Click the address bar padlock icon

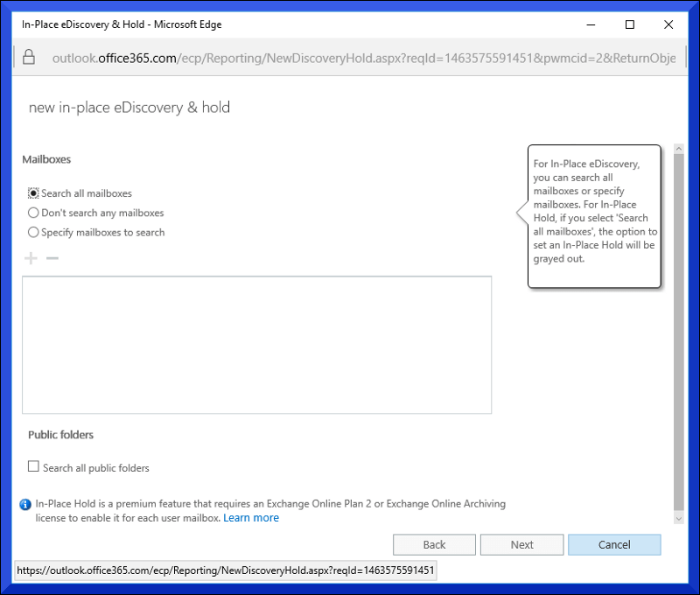tap(29, 57)
